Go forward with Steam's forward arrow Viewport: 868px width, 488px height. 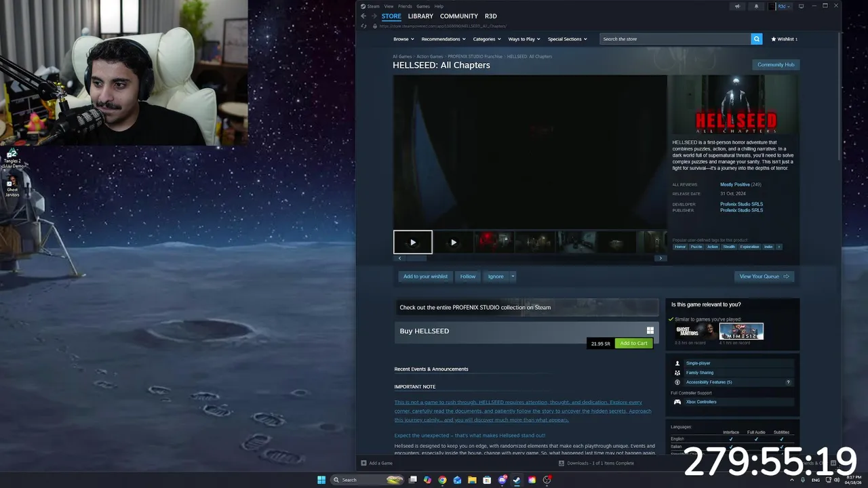coord(374,16)
